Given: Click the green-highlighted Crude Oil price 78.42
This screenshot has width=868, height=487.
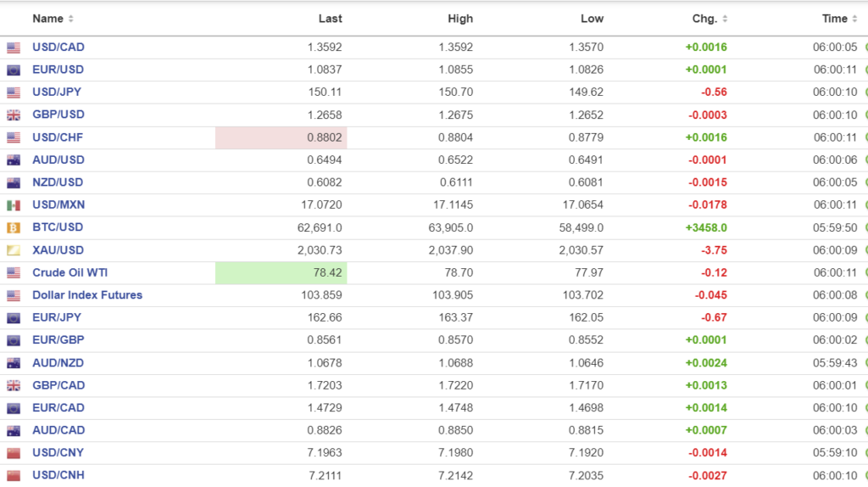Looking at the screenshot, I should (x=325, y=273).
